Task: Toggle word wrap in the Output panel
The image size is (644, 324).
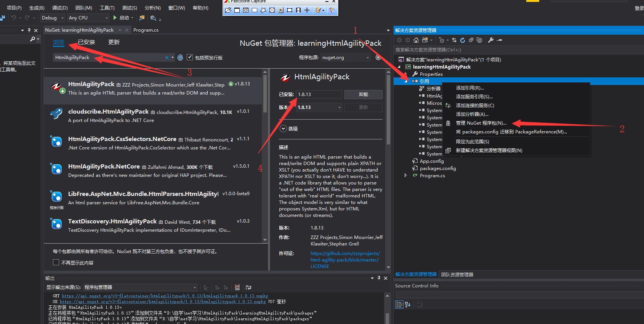Action: (248, 287)
